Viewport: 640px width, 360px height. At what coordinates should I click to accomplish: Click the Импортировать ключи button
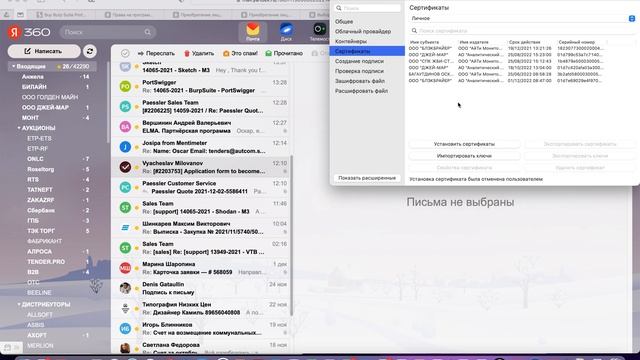coord(464,156)
